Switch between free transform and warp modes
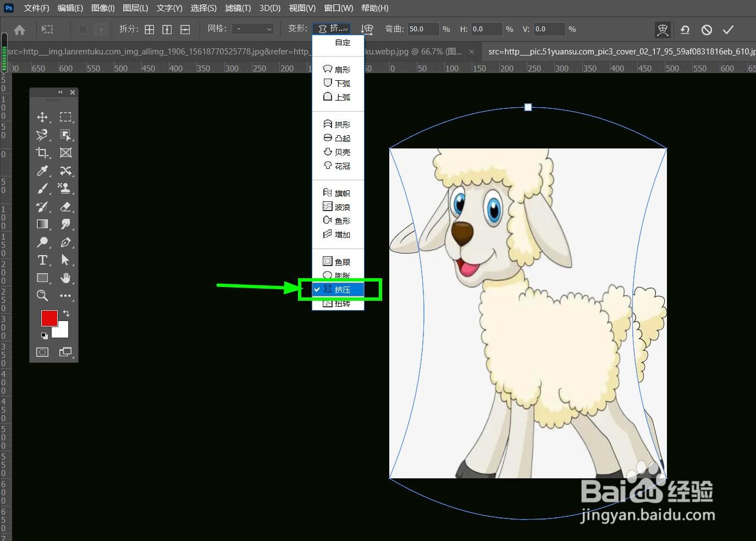This screenshot has width=756, height=541. coord(663,30)
